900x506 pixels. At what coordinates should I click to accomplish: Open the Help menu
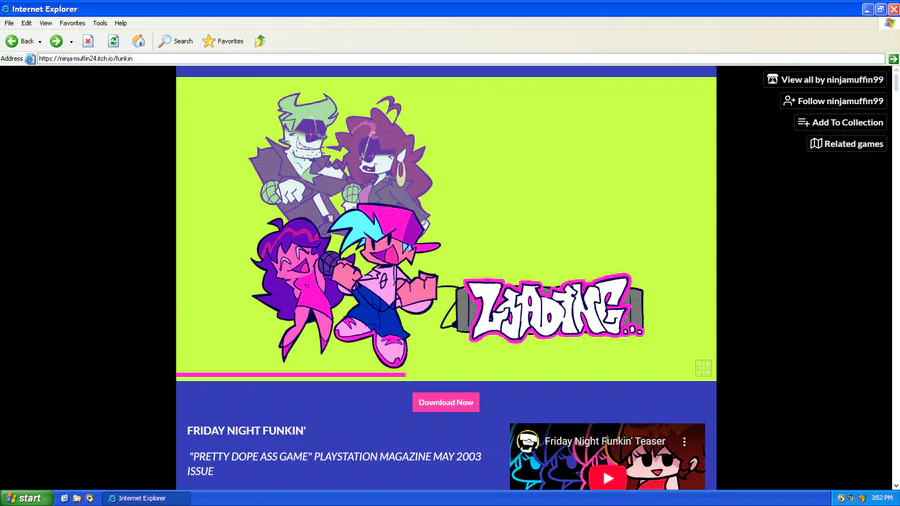121,23
